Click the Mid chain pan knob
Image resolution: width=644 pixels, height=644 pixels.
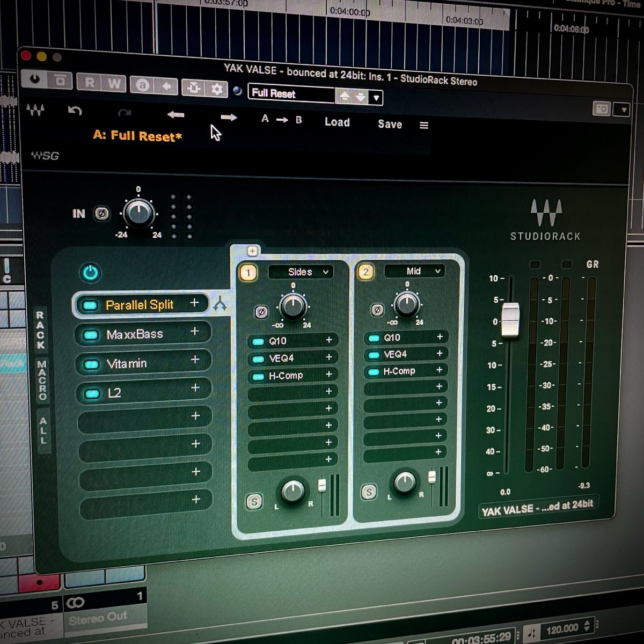[405, 482]
